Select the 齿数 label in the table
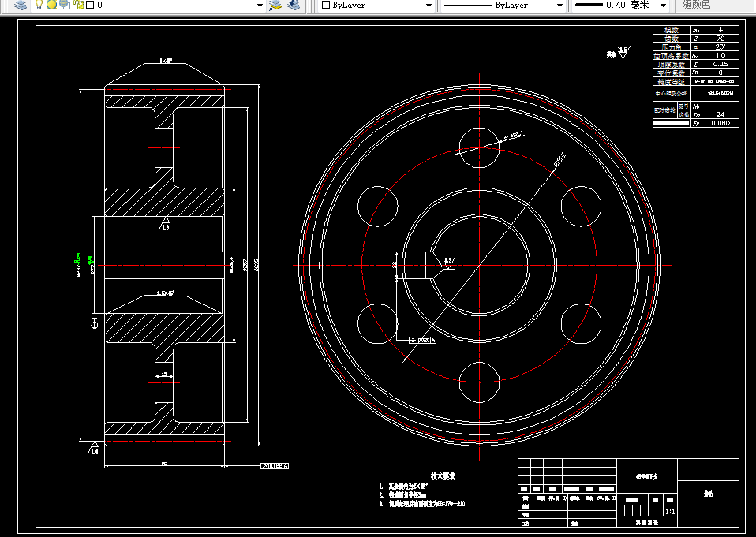Viewport: 756px width, 537px height. point(671,39)
